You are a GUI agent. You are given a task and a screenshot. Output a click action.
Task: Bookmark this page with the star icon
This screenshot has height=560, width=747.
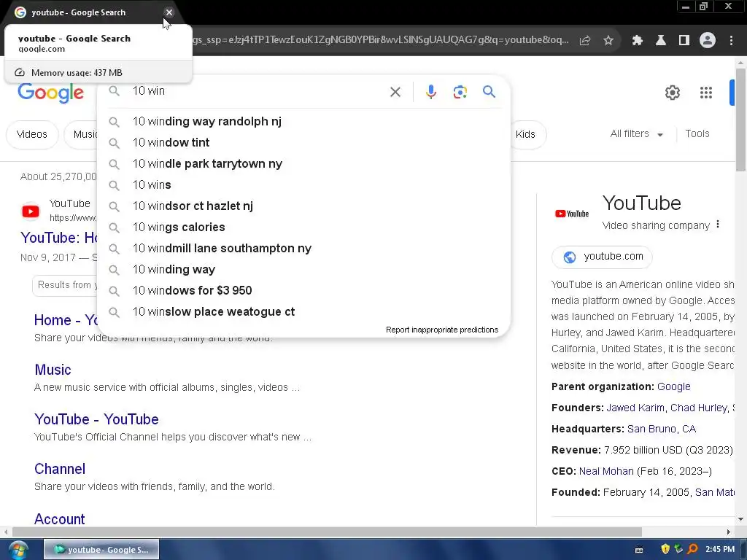tap(608, 41)
